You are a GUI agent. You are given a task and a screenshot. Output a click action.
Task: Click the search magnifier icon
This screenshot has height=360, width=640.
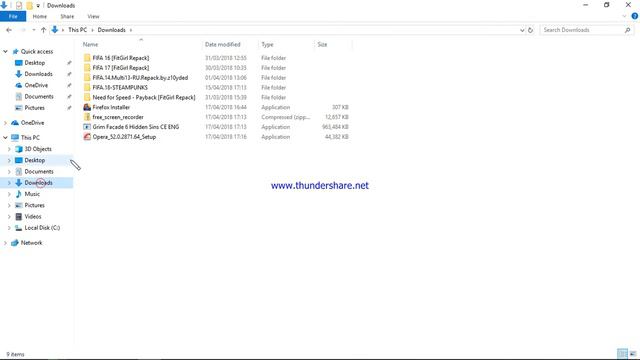pos(627,30)
